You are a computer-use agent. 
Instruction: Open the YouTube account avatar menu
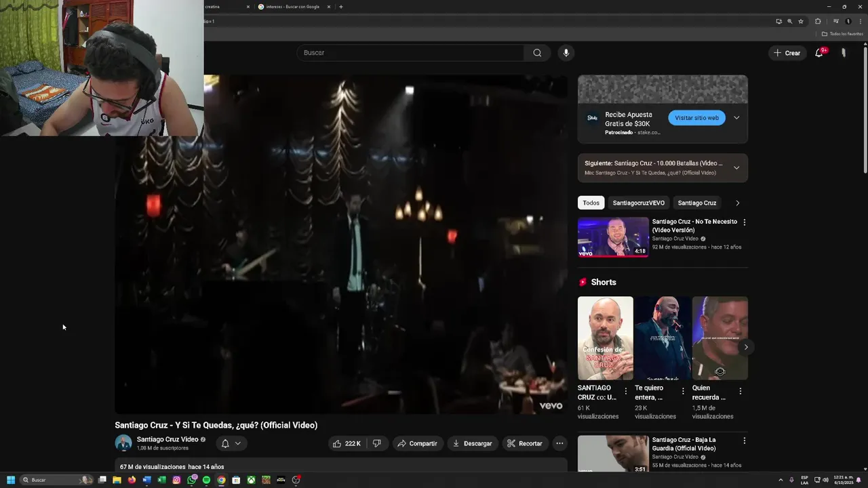point(844,53)
